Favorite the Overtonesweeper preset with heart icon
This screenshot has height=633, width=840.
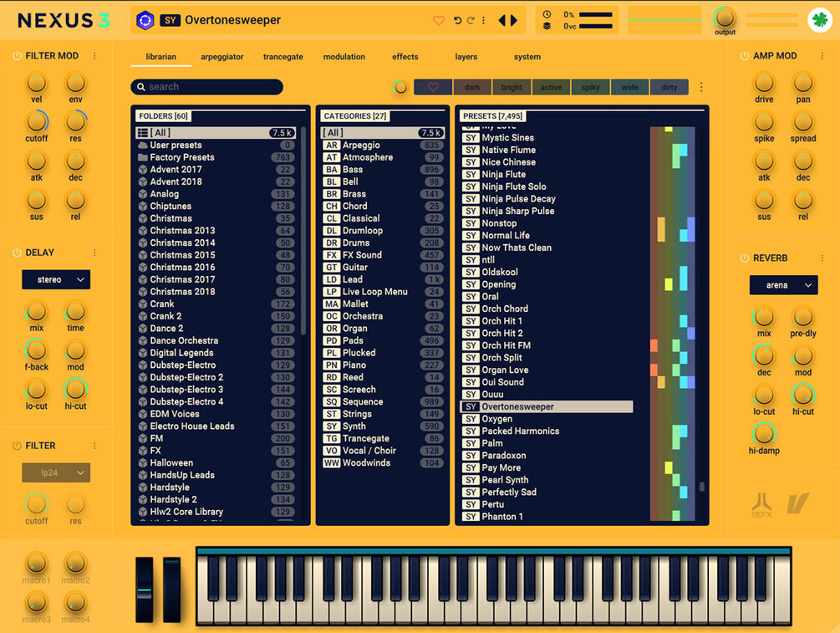438,20
